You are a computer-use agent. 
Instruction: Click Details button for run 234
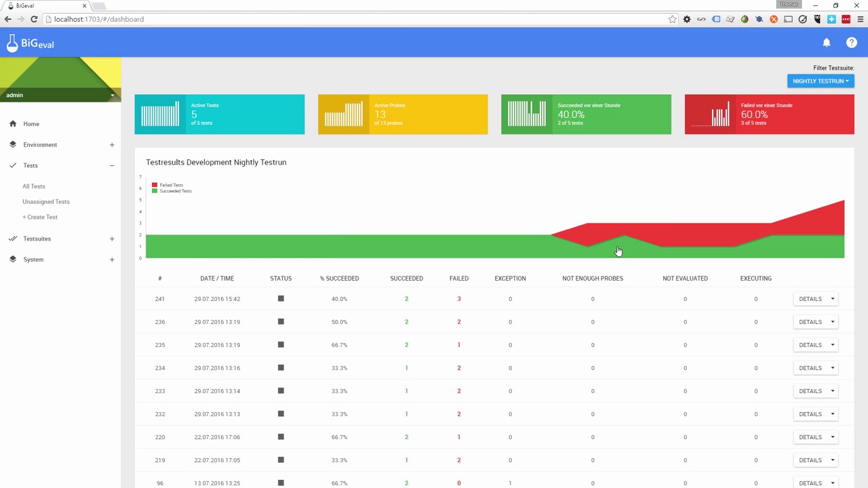pyautogui.click(x=810, y=368)
